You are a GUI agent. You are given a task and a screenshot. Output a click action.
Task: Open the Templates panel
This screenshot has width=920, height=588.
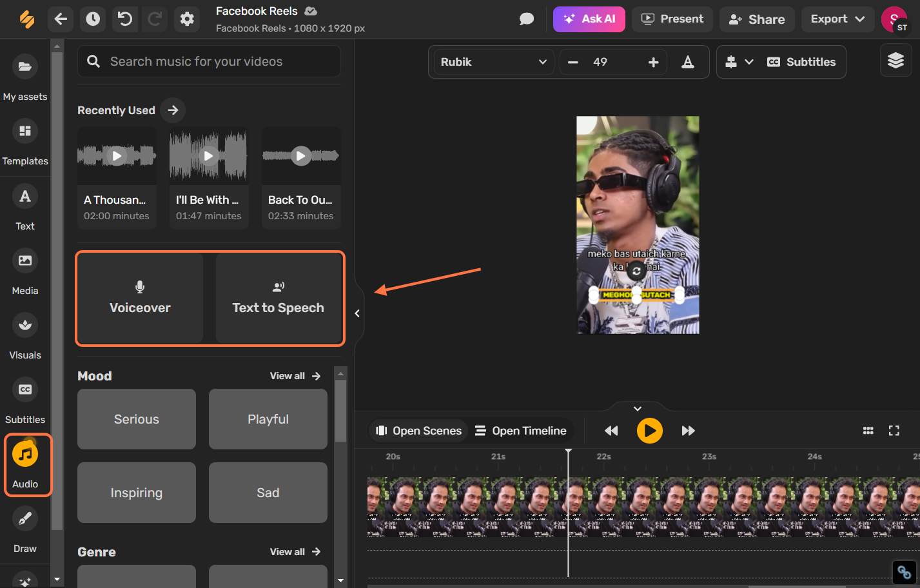click(25, 142)
